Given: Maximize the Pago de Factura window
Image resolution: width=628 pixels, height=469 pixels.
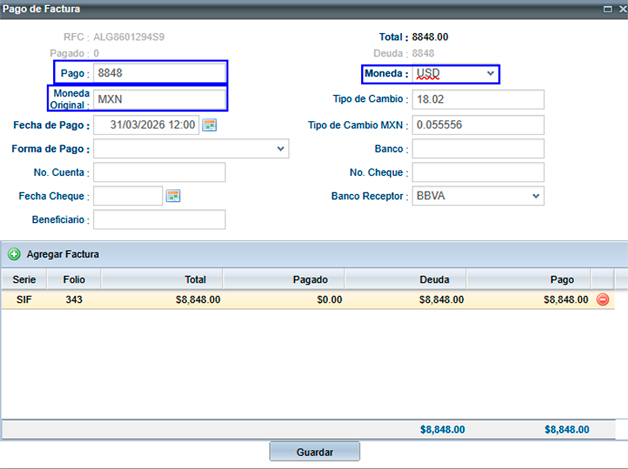Looking at the screenshot, I should coord(604,8).
